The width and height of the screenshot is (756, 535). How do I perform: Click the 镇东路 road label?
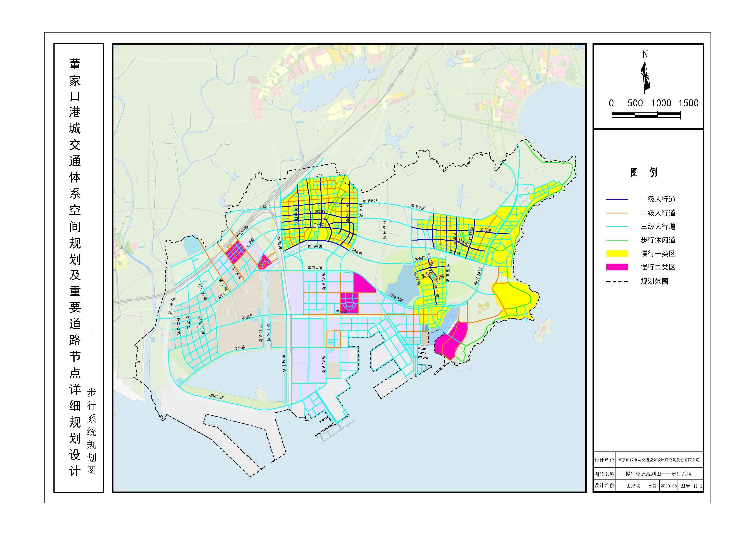pyautogui.click(x=361, y=210)
